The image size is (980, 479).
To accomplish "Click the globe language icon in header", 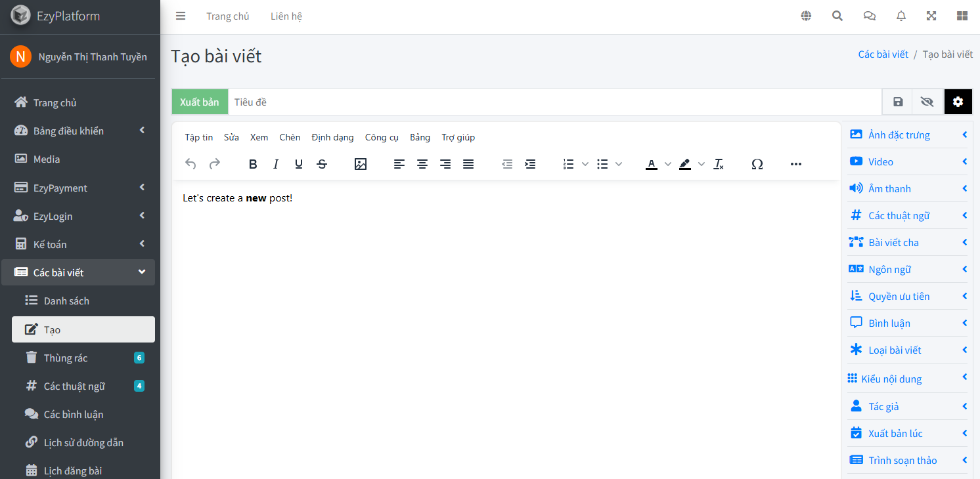I will point(806,16).
